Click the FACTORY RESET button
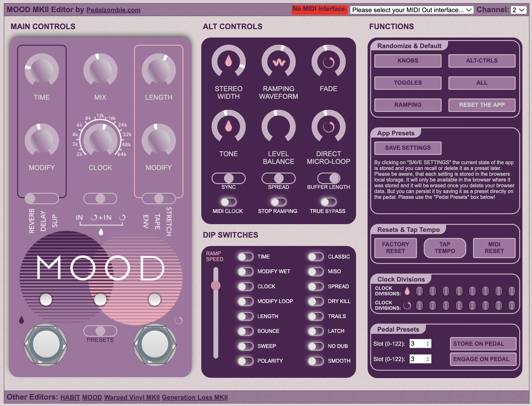532x406 pixels. point(395,248)
